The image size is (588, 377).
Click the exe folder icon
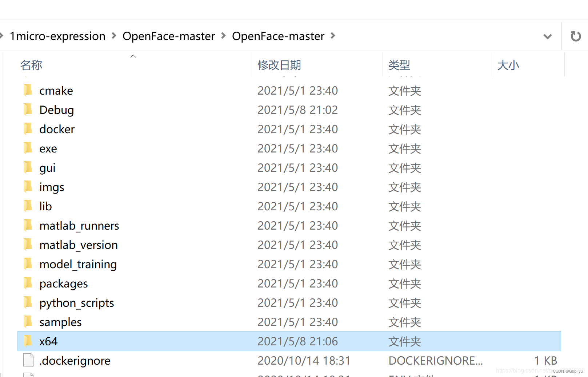28,148
